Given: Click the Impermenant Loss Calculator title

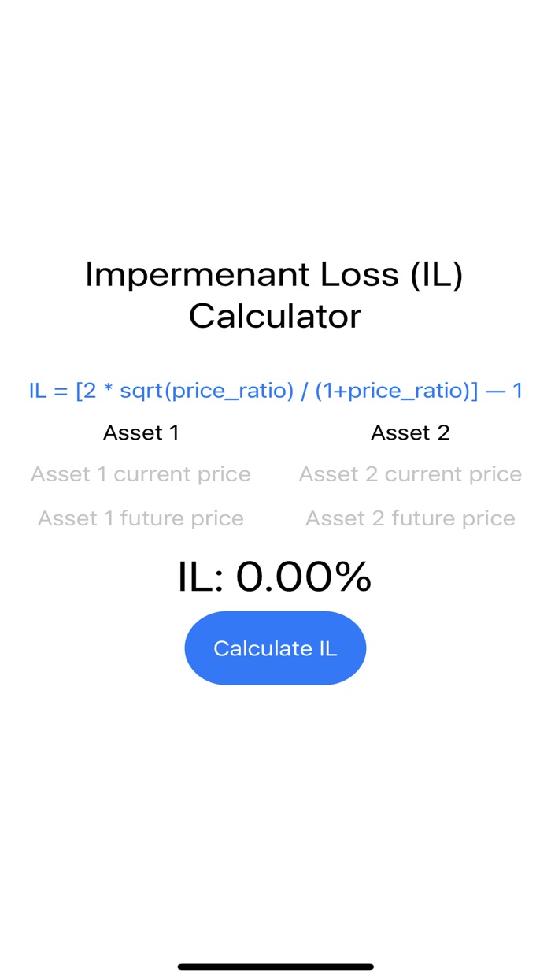Looking at the screenshot, I should coord(275,295).
